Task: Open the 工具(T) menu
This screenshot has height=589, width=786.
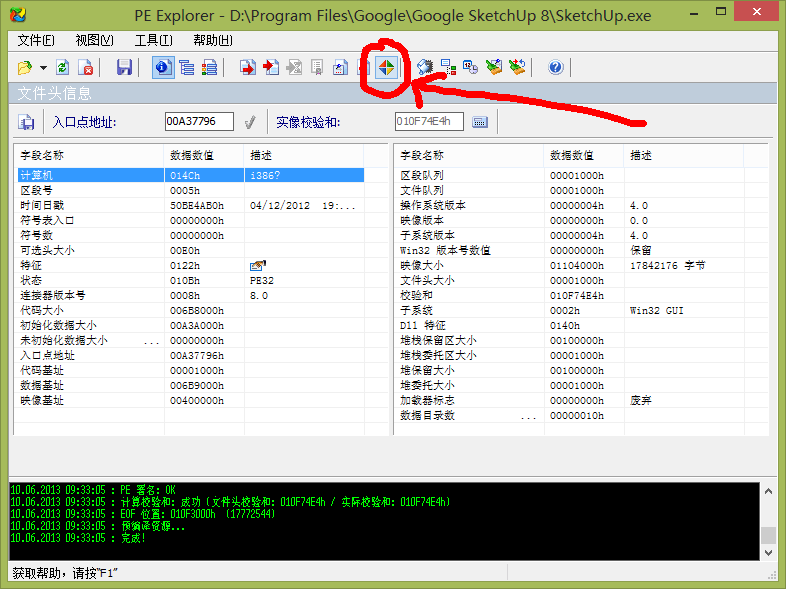Action: (x=153, y=40)
